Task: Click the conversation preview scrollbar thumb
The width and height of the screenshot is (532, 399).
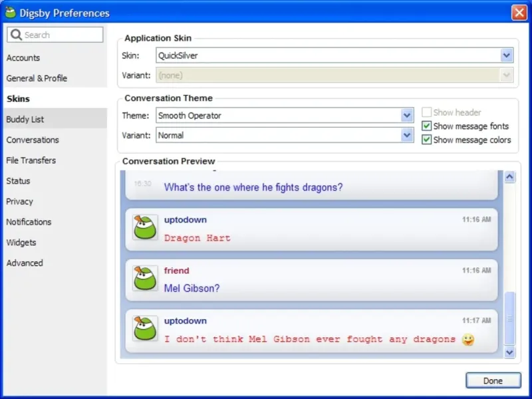Action: (x=509, y=319)
